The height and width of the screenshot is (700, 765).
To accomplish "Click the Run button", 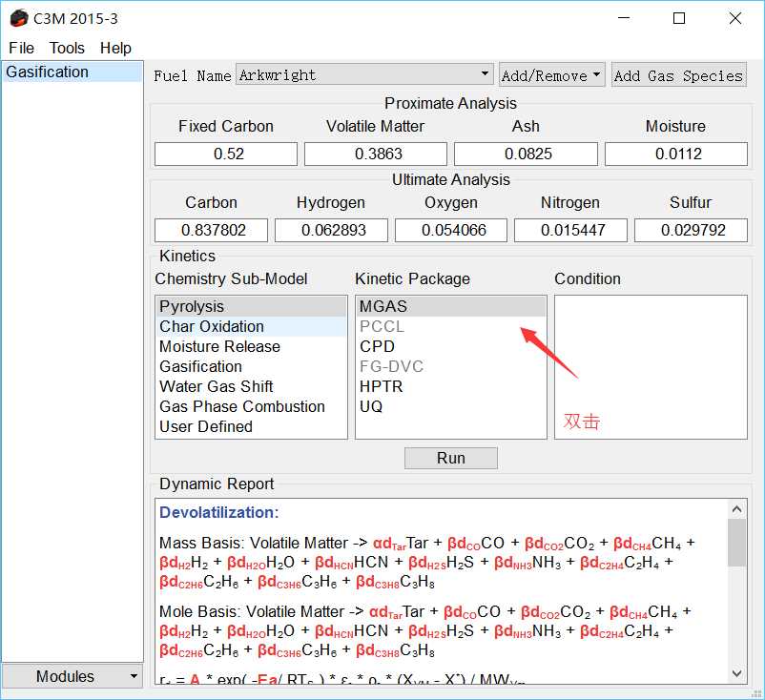I will (x=451, y=458).
